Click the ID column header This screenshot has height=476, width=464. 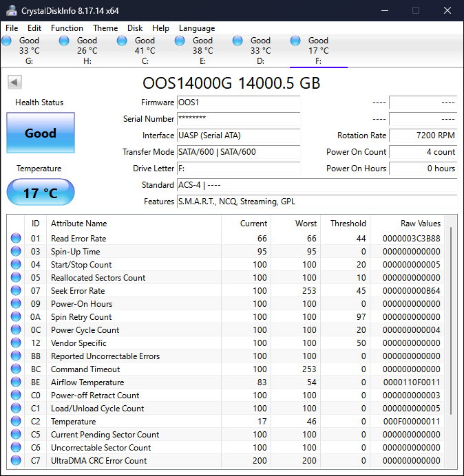click(x=36, y=224)
